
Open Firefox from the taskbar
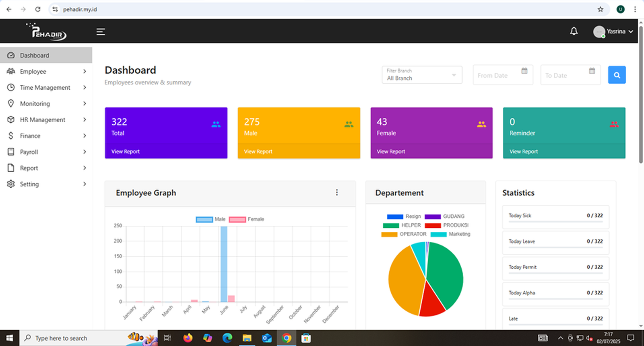tap(188, 338)
